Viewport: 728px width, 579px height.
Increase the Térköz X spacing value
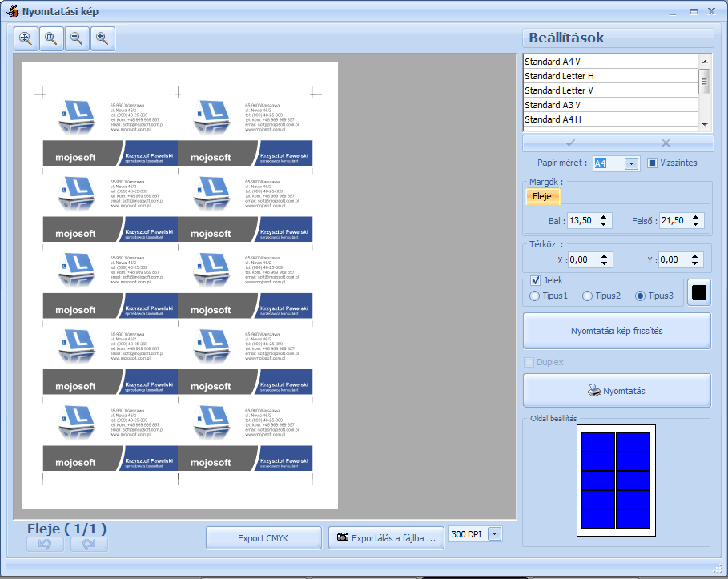coord(604,255)
